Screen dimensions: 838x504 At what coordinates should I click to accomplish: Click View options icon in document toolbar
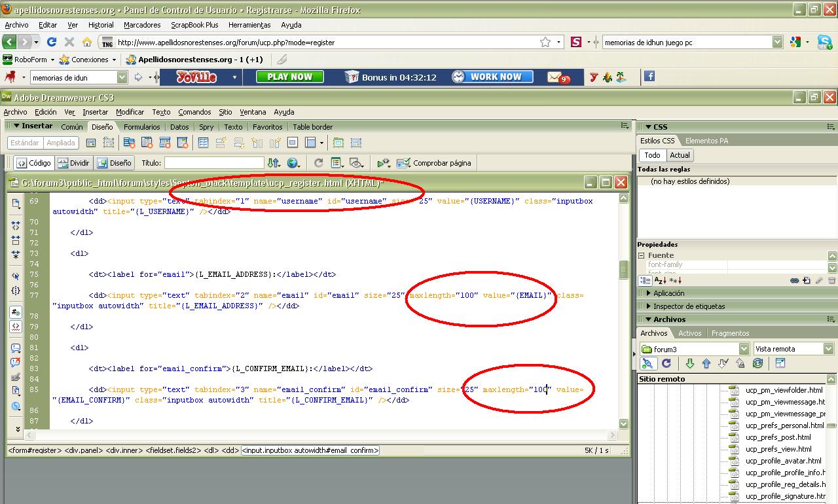click(338, 163)
